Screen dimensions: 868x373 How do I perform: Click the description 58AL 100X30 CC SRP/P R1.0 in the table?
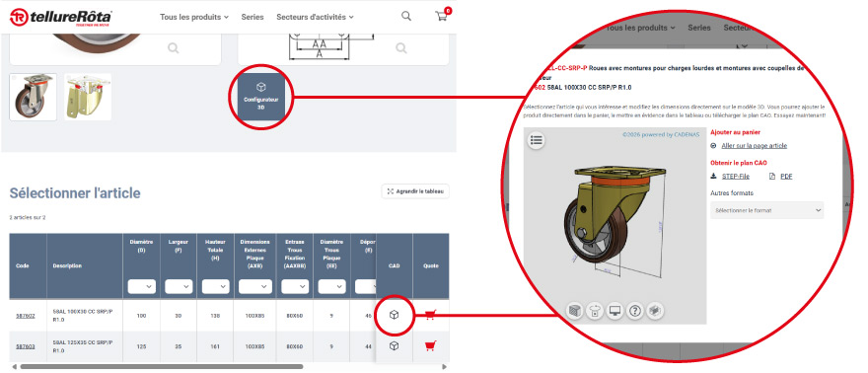[82, 316]
